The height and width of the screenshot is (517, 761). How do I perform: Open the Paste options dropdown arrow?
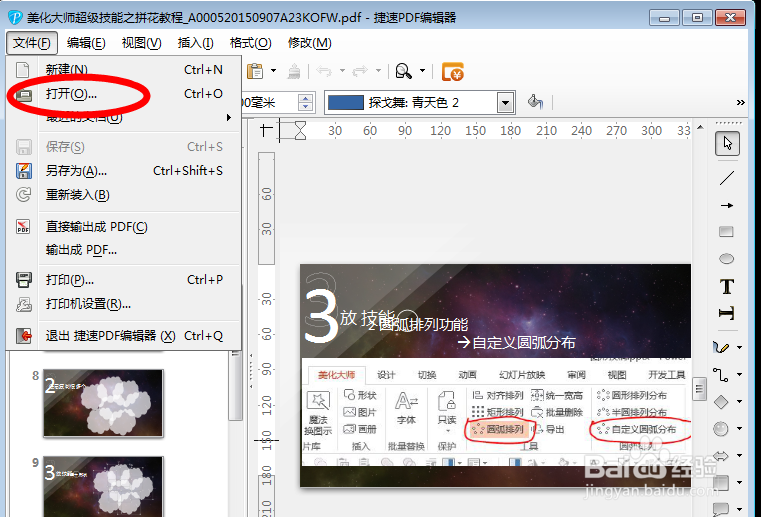pos(274,71)
